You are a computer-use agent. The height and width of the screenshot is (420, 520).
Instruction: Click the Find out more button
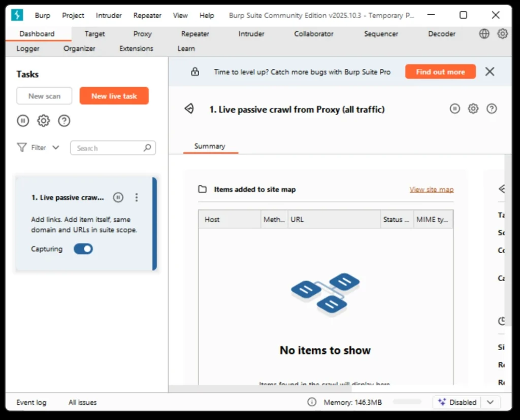[x=440, y=72]
